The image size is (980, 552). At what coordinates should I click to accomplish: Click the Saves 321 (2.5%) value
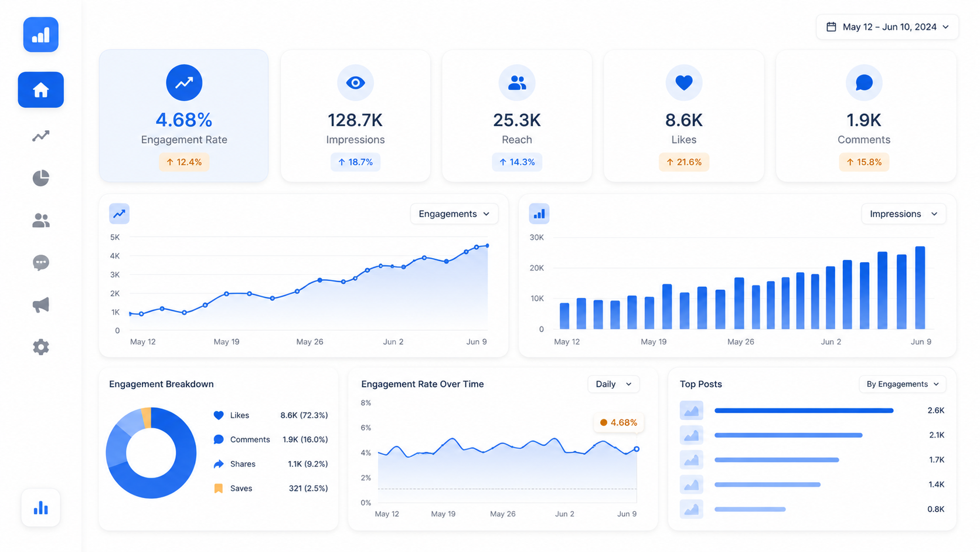[308, 488]
